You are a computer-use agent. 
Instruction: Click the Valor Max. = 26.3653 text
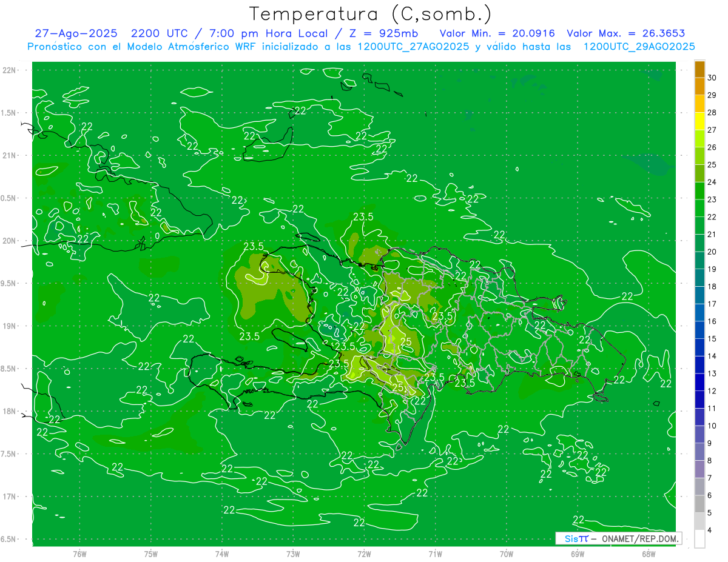[x=625, y=34]
